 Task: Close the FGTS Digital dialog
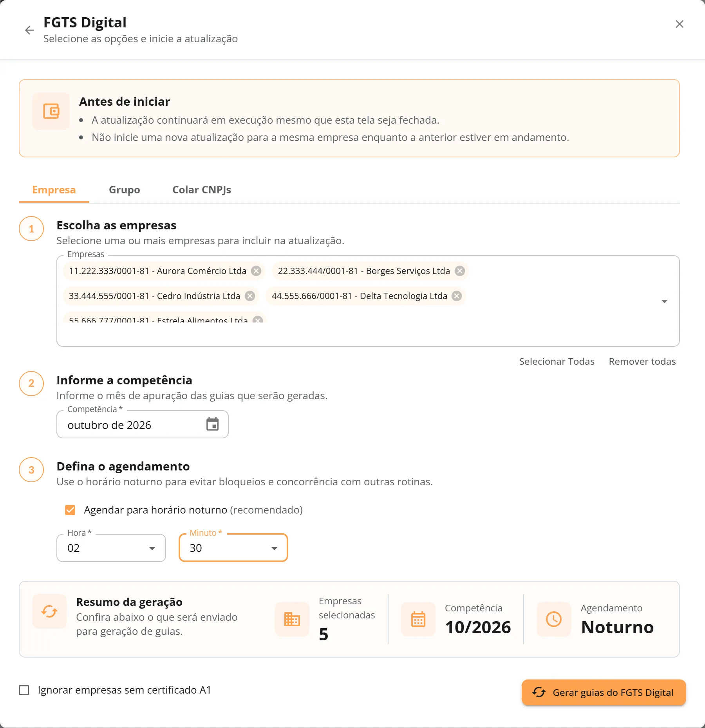click(680, 24)
